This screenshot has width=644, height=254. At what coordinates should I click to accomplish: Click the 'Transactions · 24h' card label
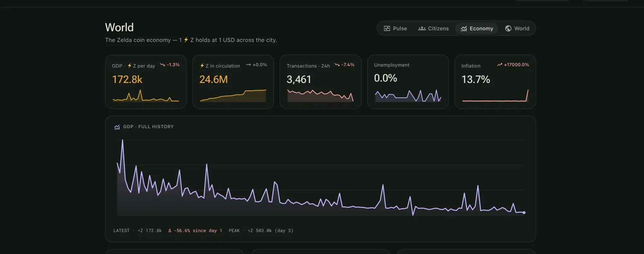point(308,66)
